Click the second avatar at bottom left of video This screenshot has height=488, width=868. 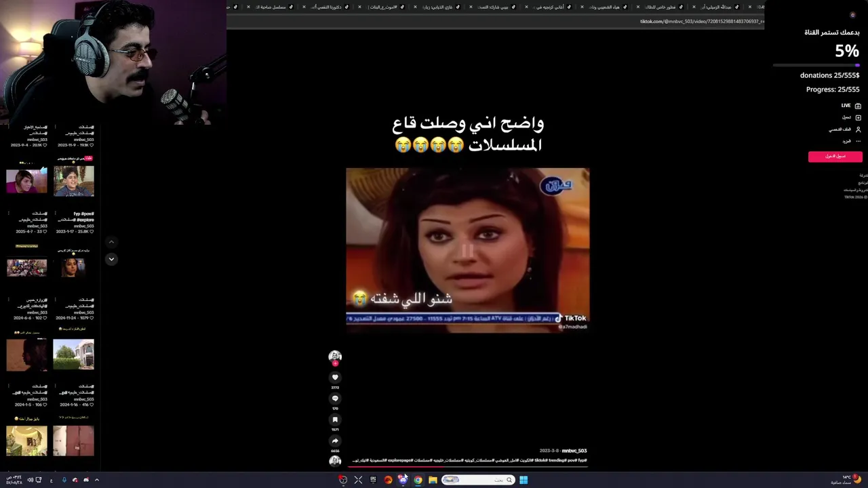click(335, 461)
